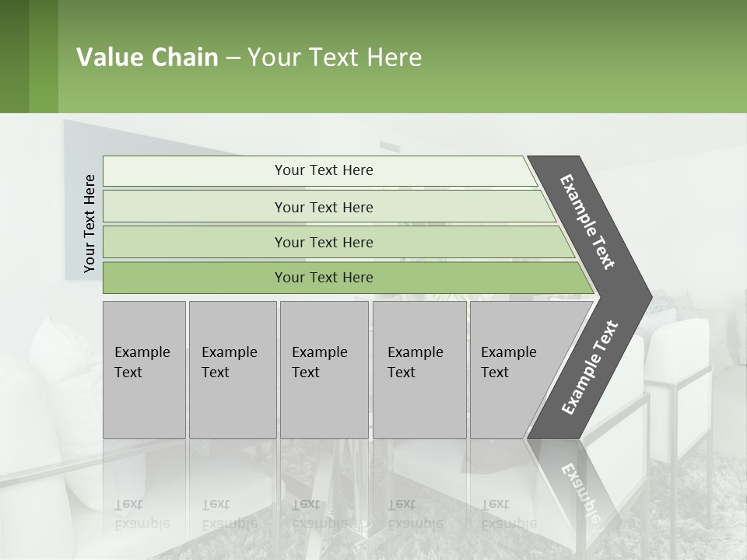Click the first gray 'Example Text' box

(145, 369)
